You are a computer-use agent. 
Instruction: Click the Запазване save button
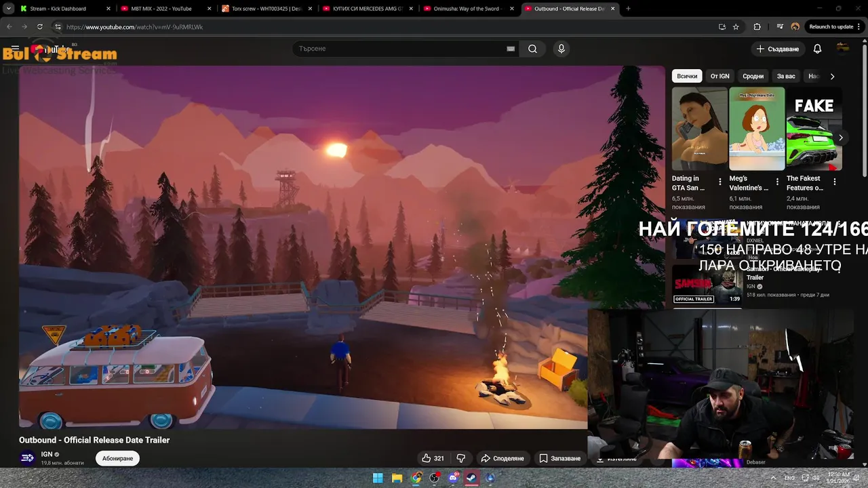pyautogui.click(x=559, y=458)
